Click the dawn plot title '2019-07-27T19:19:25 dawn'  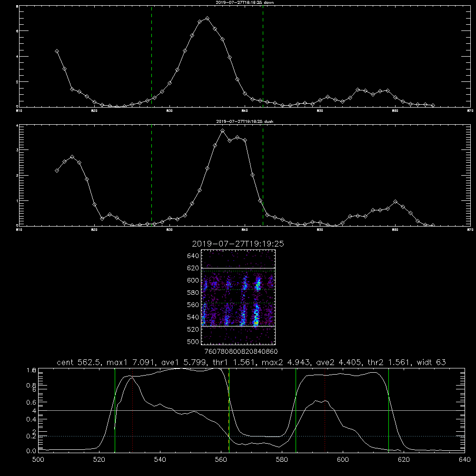[245, 2]
